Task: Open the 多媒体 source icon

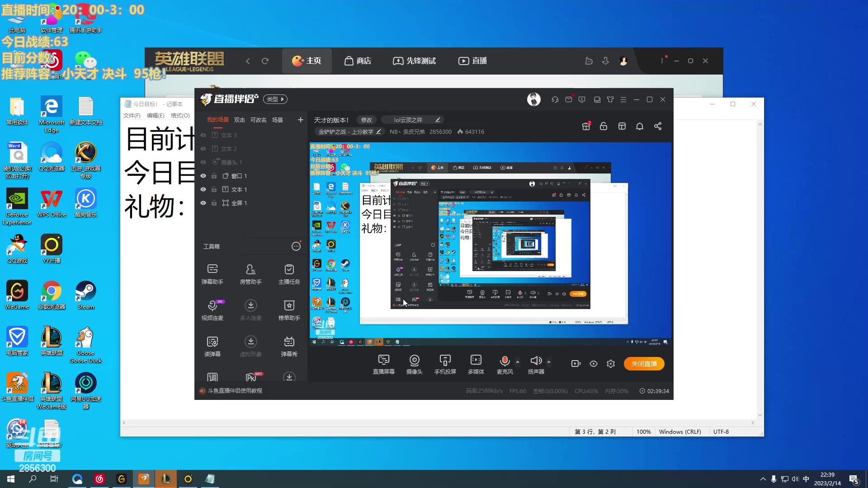Action: tap(476, 364)
